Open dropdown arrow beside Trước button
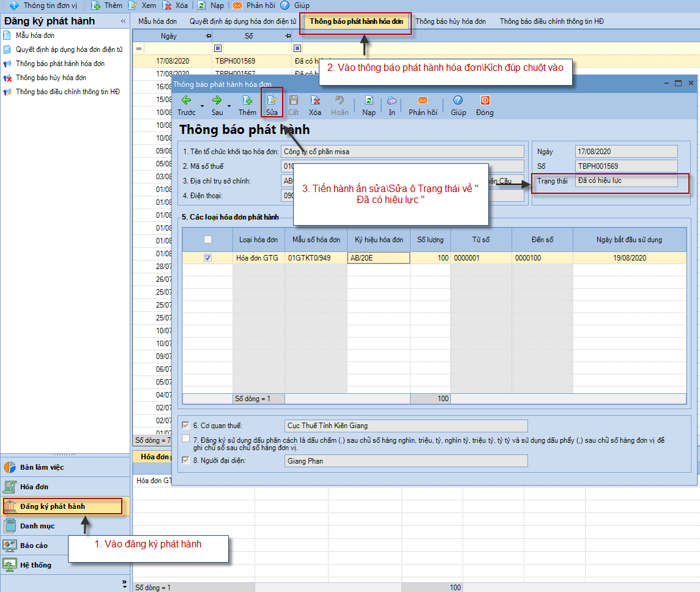This screenshot has width=700, height=592. click(203, 106)
